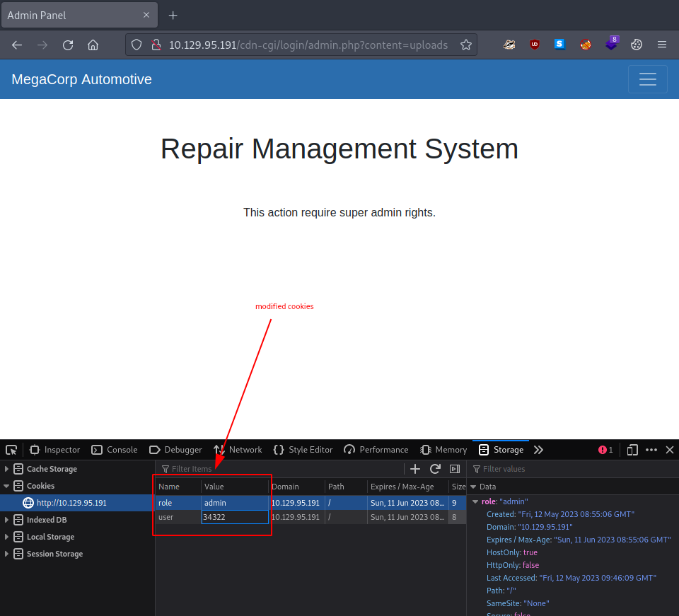Open the cookie editor extension icon
This screenshot has width=679, height=616.
point(637,45)
